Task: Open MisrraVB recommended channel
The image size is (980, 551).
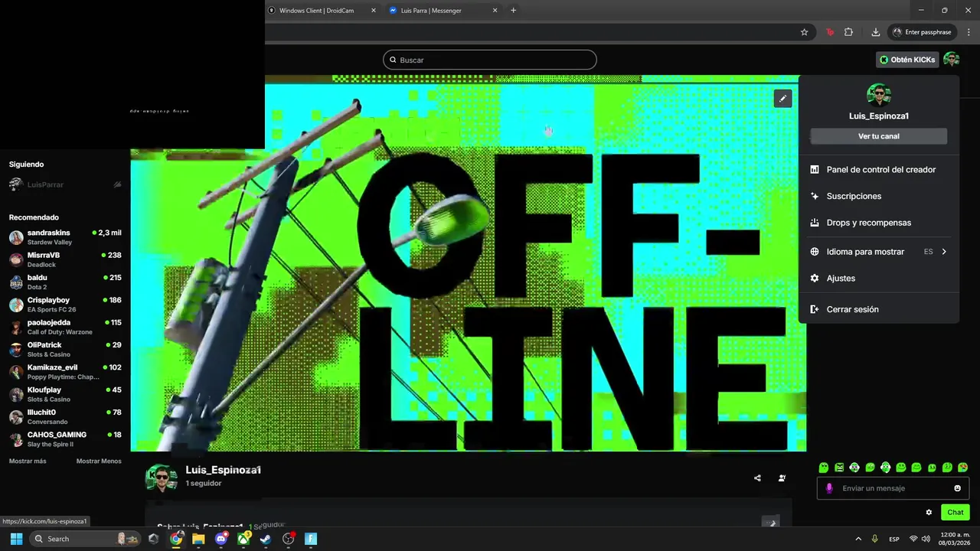Action: [x=65, y=259]
